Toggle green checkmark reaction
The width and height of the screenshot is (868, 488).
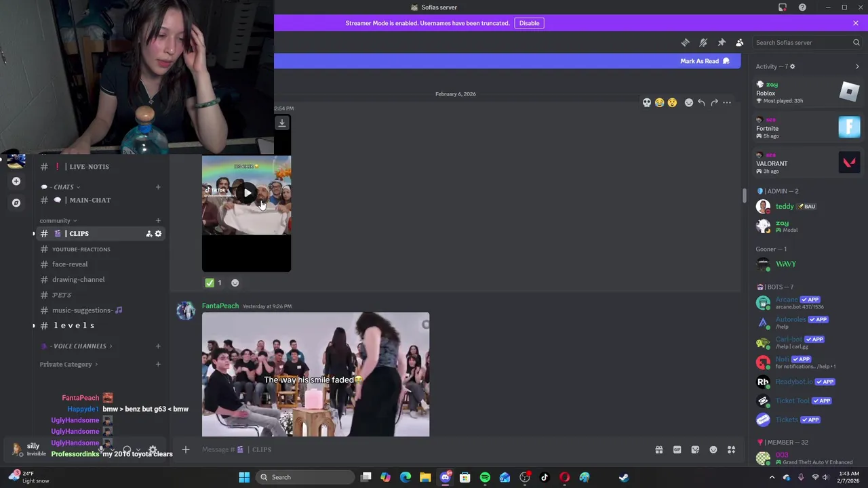click(214, 283)
